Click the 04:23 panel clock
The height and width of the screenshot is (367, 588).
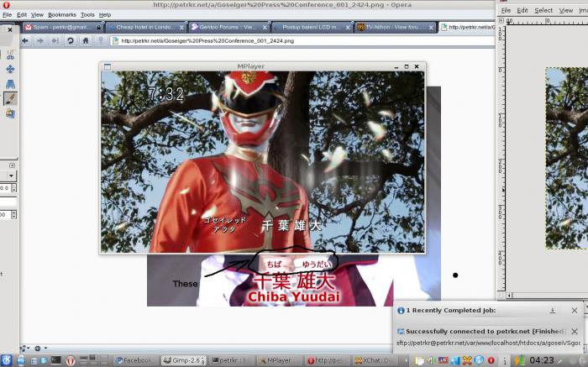tap(542, 360)
